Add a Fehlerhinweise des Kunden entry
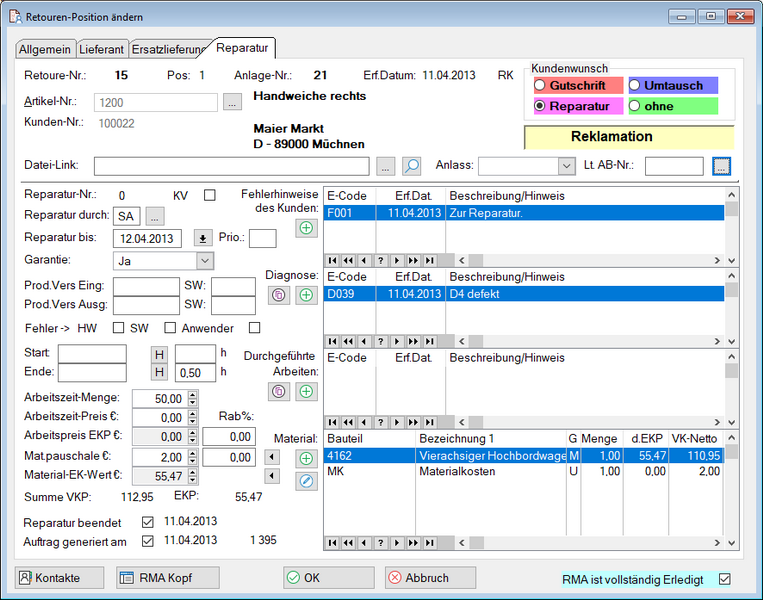The width and height of the screenshot is (763, 600). (306, 228)
